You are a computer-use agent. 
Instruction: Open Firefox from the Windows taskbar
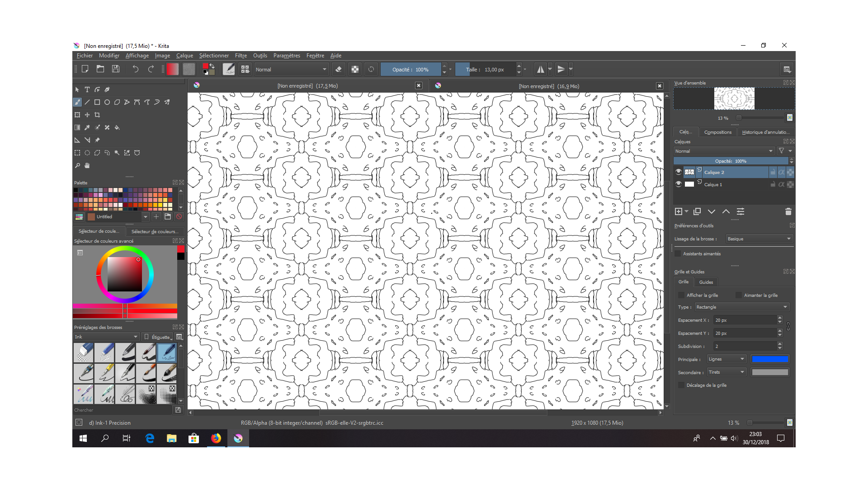[216, 438]
